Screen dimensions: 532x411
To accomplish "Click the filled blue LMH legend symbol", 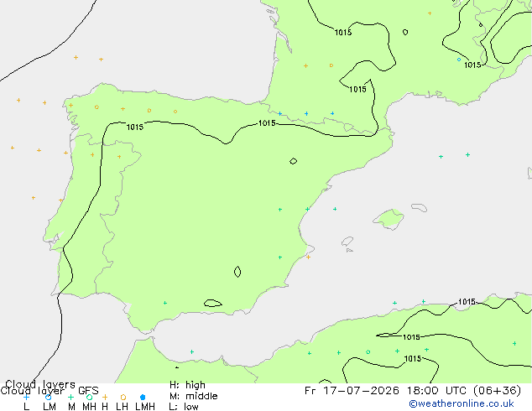I will pos(143,397).
